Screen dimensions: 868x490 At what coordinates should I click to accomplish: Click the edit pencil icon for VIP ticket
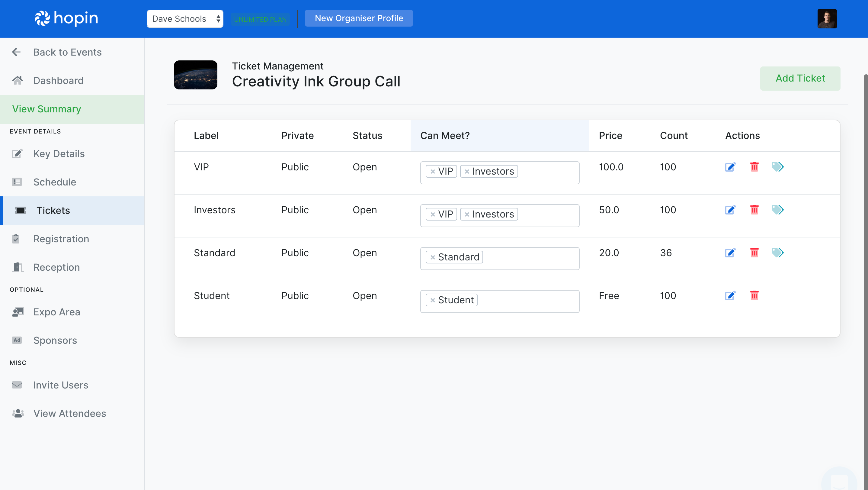pos(730,166)
